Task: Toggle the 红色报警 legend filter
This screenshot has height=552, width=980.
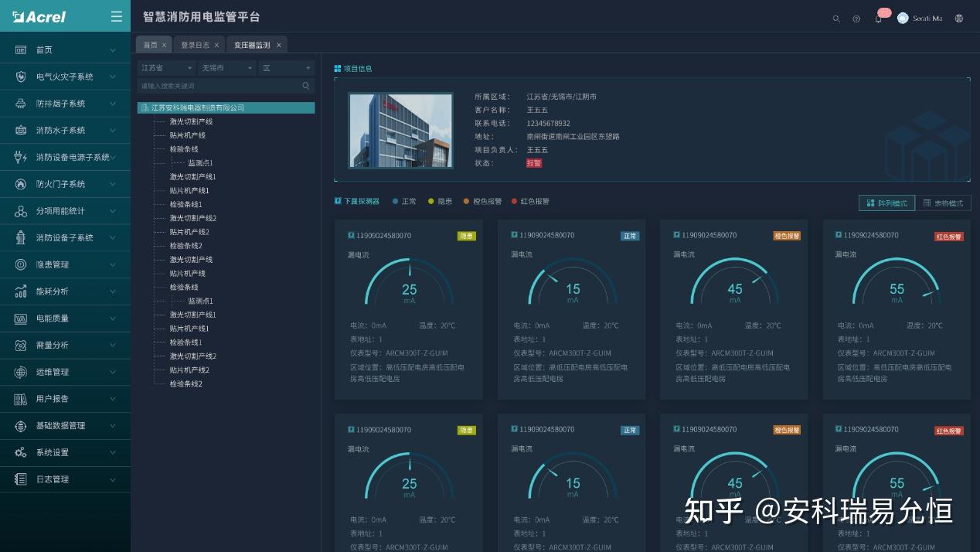Action: [530, 201]
